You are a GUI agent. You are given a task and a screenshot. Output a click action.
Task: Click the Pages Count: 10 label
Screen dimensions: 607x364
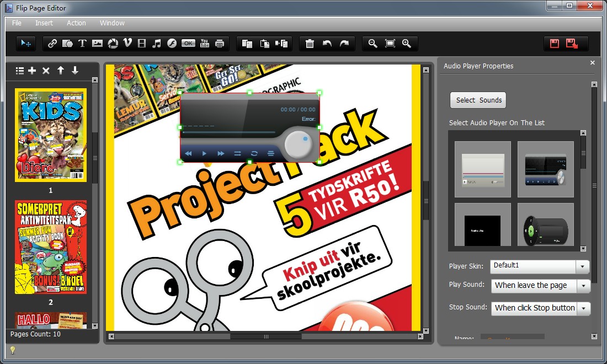click(x=35, y=334)
